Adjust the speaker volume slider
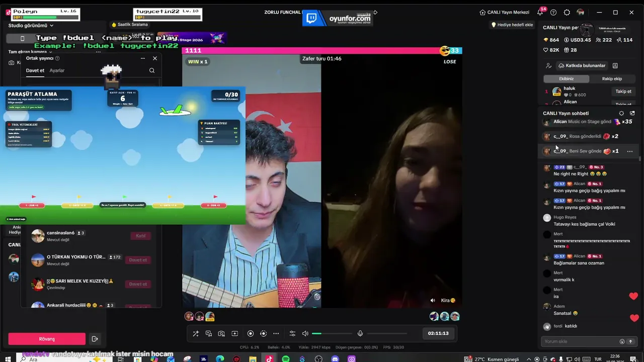The image size is (644, 362). click(x=332, y=333)
